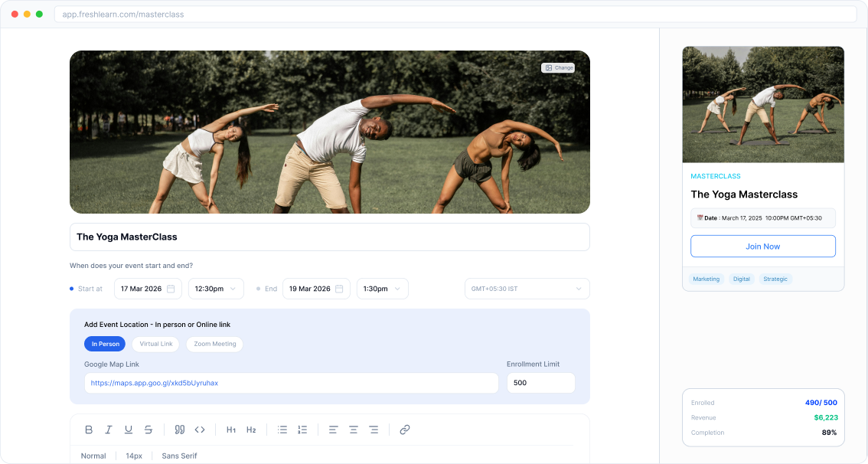
Task: Open the 1:30pm end time dropdown
Action: pyautogui.click(x=380, y=289)
